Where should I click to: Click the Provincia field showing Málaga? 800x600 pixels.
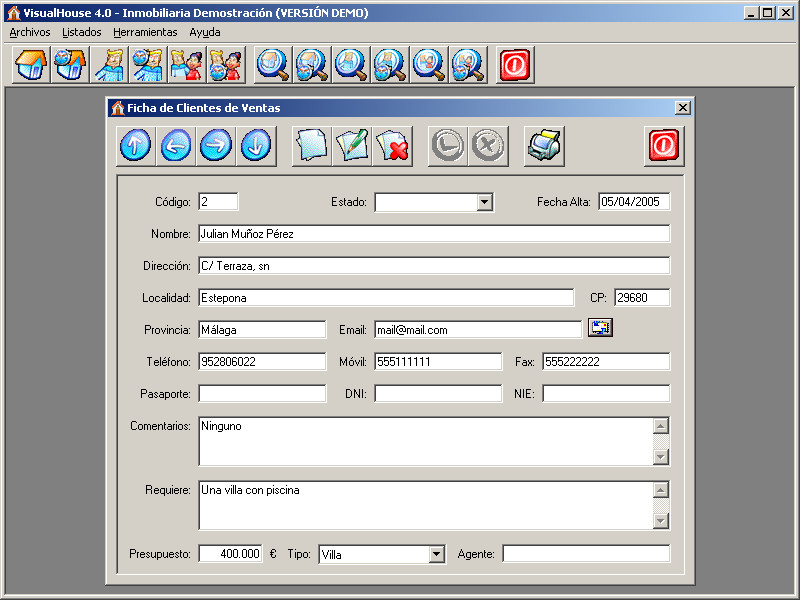point(262,330)
